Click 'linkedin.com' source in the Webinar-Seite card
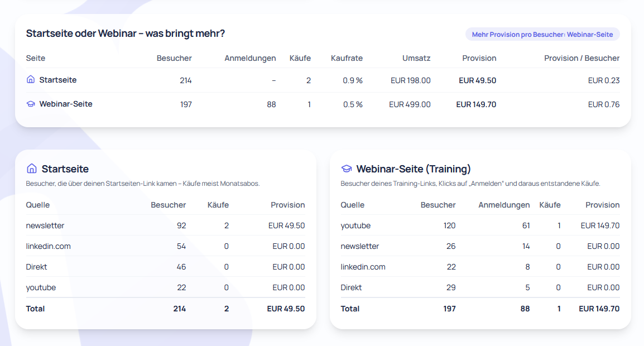Image resolution: width=644 pixels, height=346 pixels. 363,267
